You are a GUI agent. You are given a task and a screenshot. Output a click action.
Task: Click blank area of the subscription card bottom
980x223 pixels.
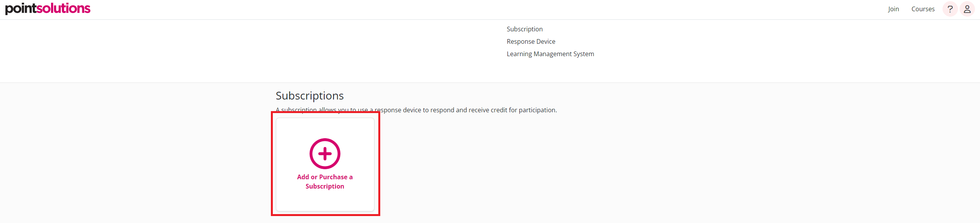[x=325, y=202]
